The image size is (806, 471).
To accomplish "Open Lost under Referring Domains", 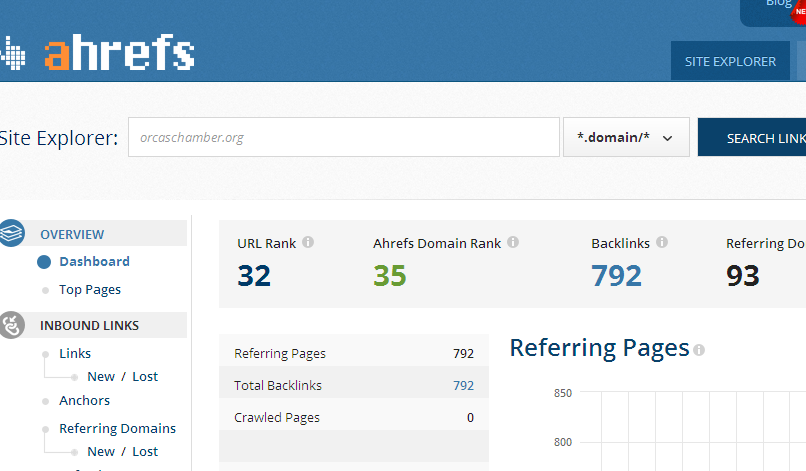I will tap(145, 451).
